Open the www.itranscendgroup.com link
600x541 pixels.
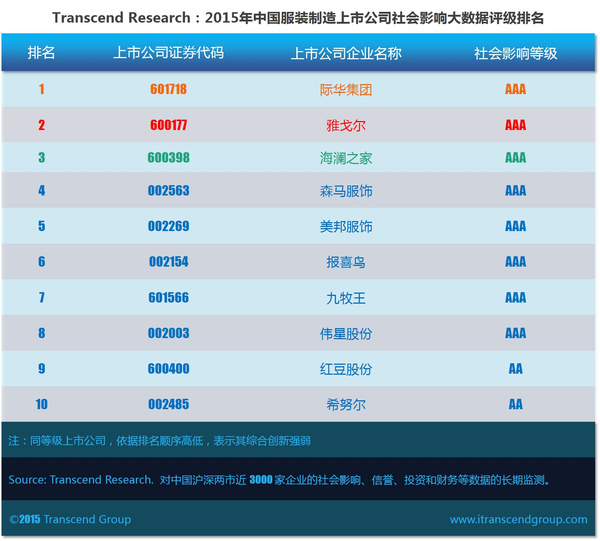click(x=518, y=520)
